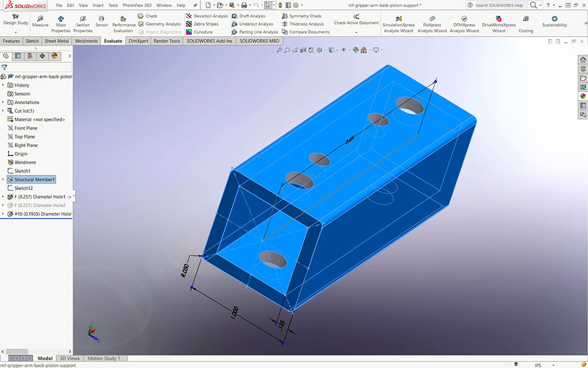Pin the SOLIDWORKS menu bar
The height and width of the screenshot is (368, 588).
point(196,5)
